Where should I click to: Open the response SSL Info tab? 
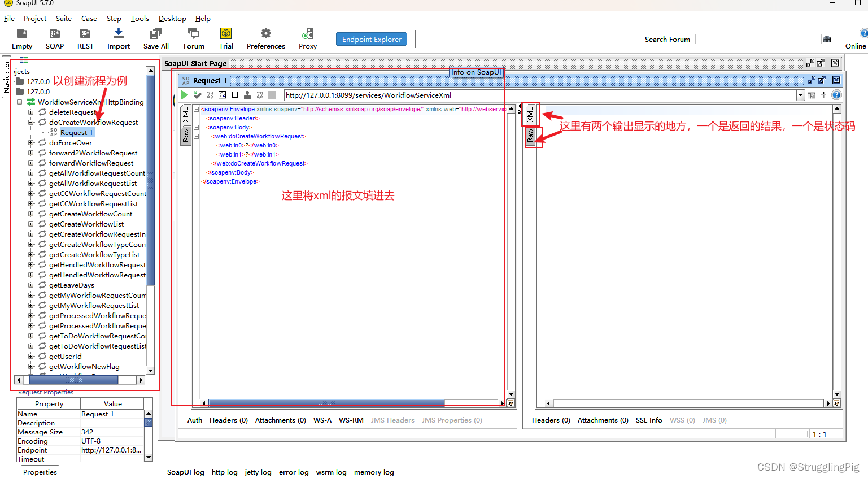[x=649, y=420]
